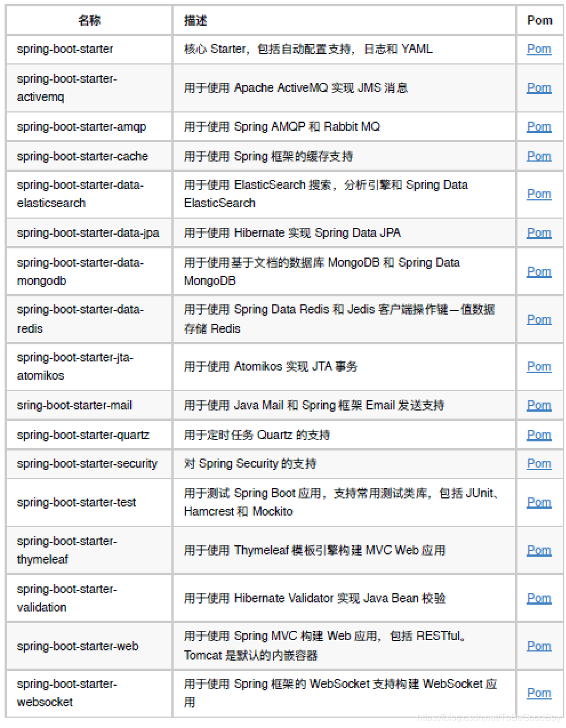Open the Pom link for spring-boot-starter-quartz
The image size is (566, 728).
coord(539,435)
